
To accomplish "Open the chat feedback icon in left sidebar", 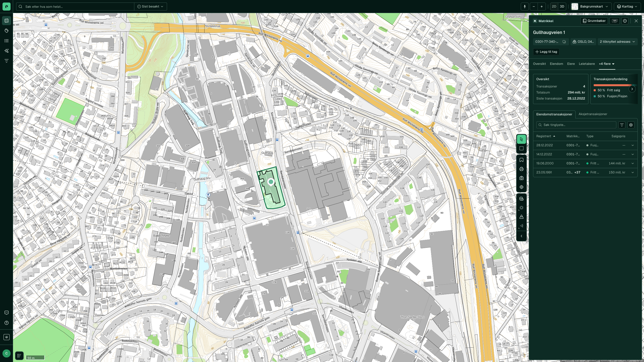I will click(7, 313).
